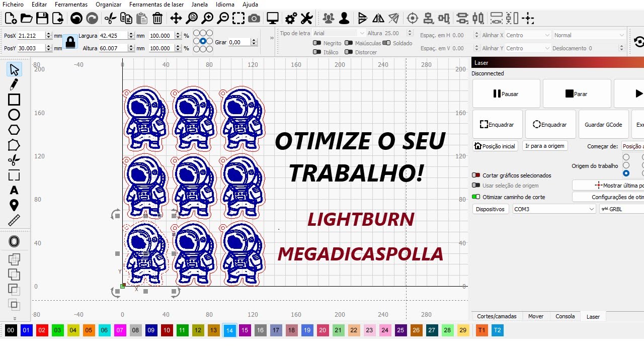Switch to the Consola tab

[565, 316]
